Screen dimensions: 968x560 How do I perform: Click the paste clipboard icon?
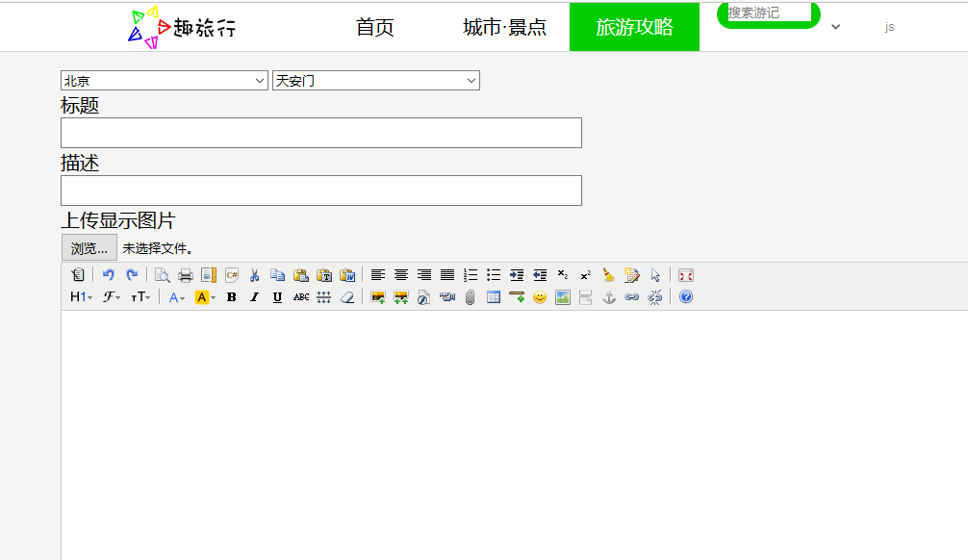coord(300,275)
